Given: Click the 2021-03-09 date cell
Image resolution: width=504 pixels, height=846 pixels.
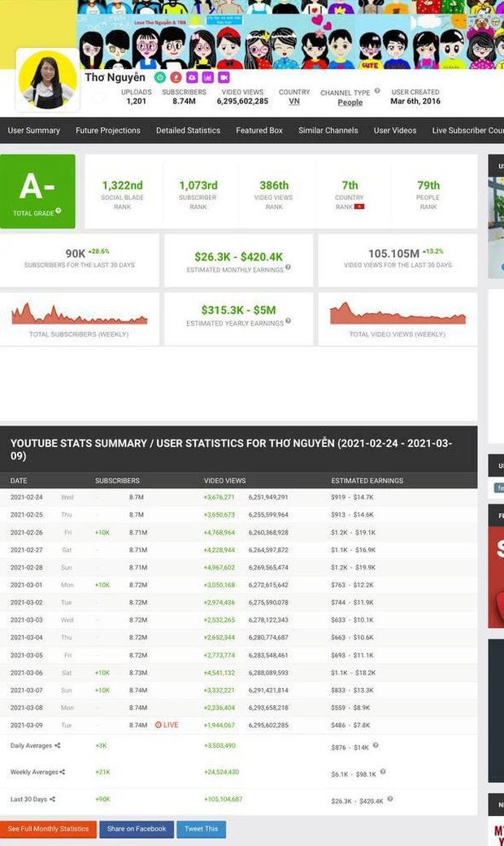Looking at the screenshot, I should 26,725.
